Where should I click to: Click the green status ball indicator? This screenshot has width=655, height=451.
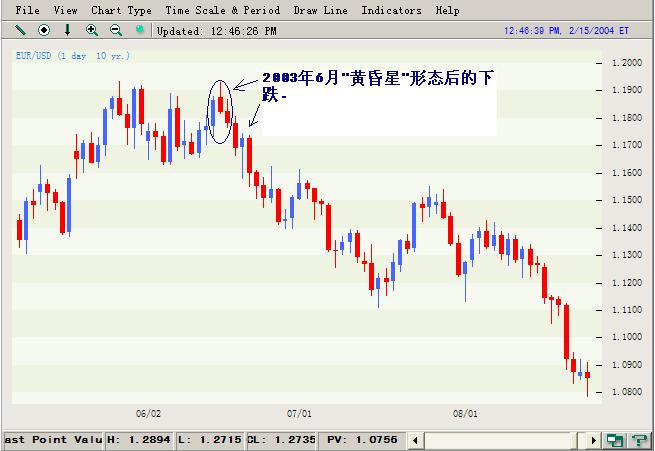[140, 29]
